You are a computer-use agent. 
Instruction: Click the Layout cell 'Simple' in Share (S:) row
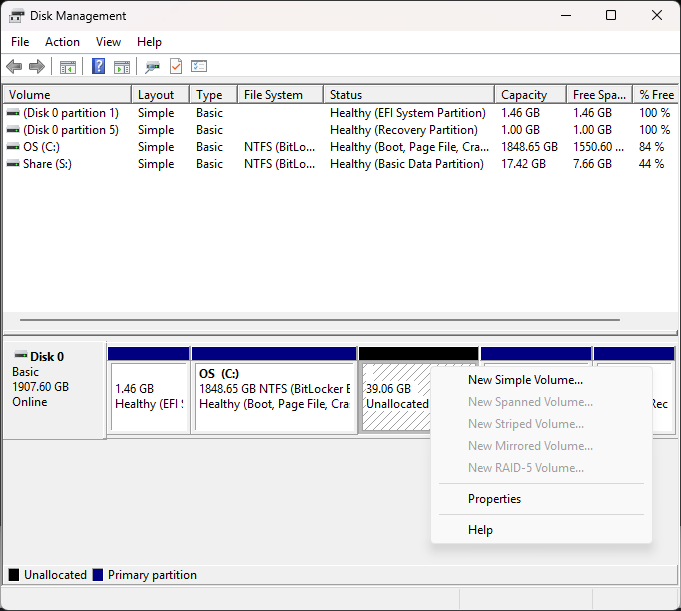point(156,164)
